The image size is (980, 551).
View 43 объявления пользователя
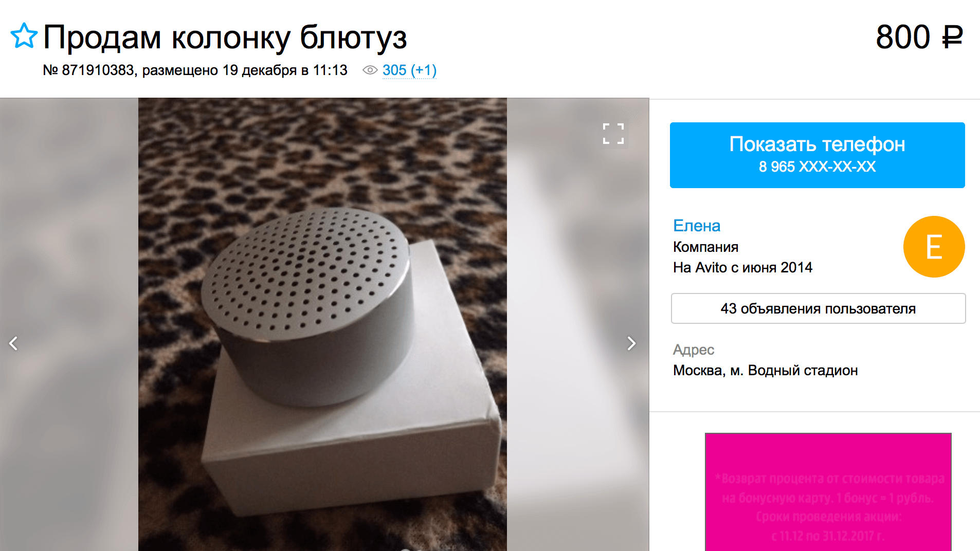(818, 308)
